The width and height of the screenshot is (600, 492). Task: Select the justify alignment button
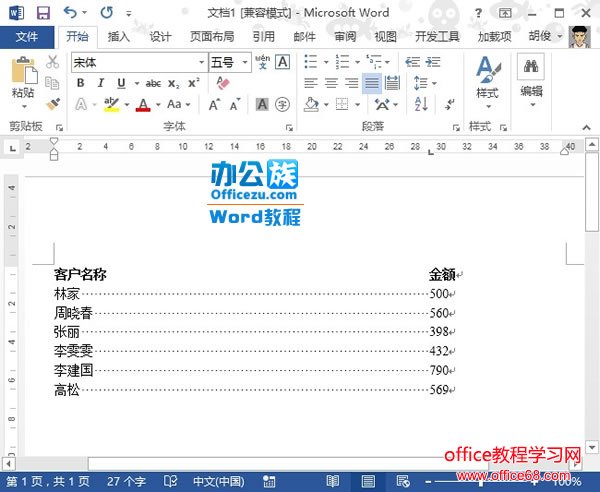[372, 83]
